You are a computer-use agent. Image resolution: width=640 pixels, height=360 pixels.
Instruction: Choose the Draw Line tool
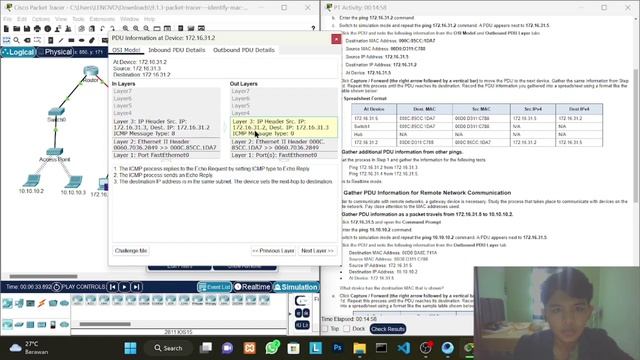(61, 40)
